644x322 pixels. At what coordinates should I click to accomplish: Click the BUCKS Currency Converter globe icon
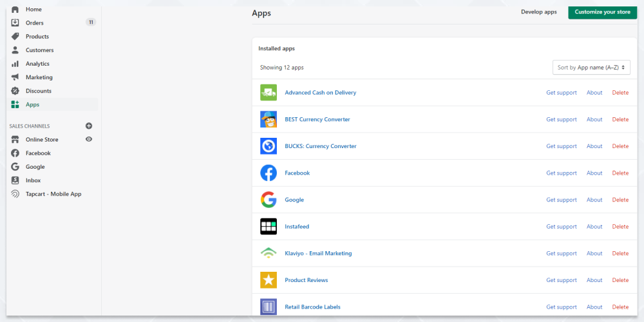pyautogui.click(x=268, y=146)
